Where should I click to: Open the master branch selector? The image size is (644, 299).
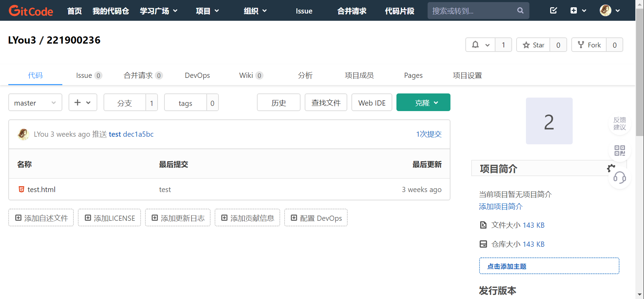click(x=35, y=103)
